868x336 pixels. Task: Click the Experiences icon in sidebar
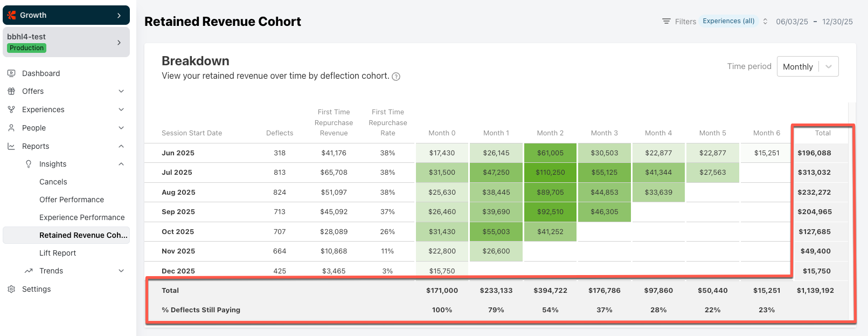coord(11,109)
